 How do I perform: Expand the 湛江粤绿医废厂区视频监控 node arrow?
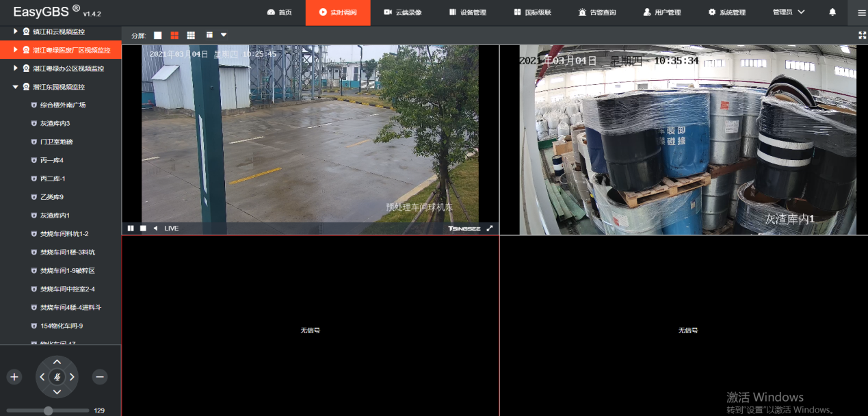pos(16,50)
